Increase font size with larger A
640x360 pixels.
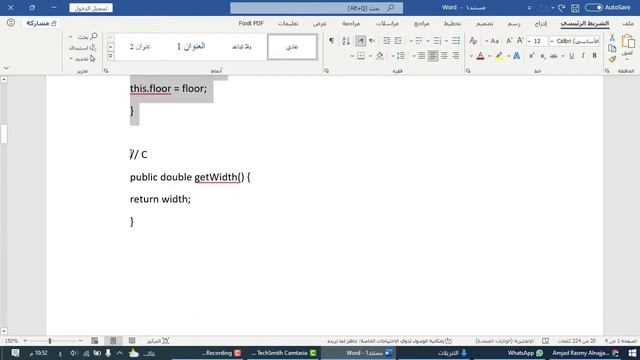520,41
